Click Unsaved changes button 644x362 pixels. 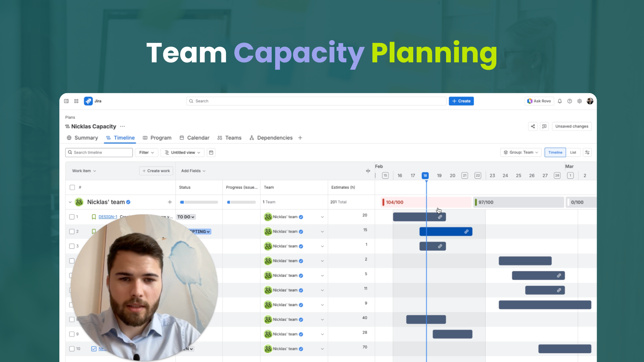click(x=572, y=126)
